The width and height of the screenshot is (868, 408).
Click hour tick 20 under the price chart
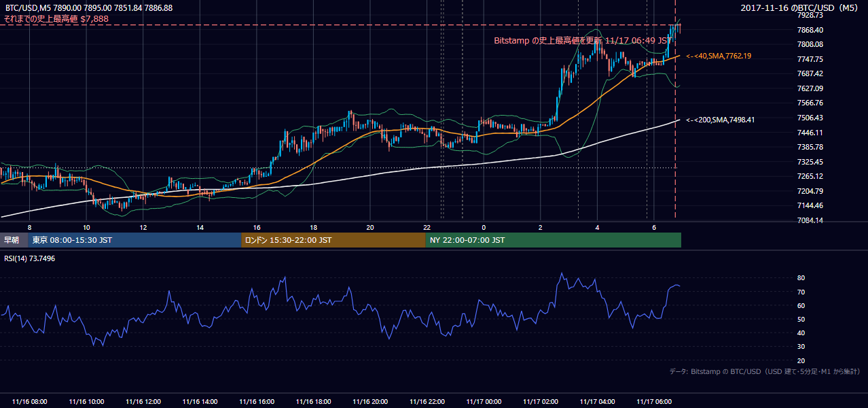coord(370,227)
